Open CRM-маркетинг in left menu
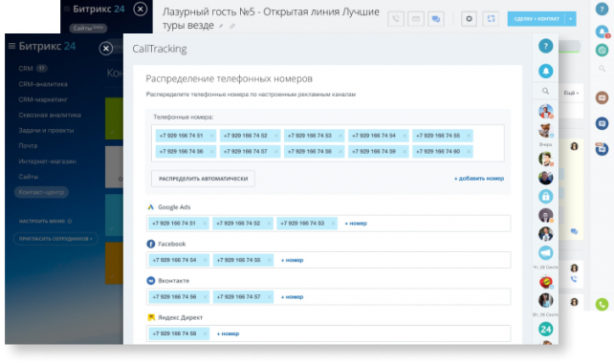 43,99
